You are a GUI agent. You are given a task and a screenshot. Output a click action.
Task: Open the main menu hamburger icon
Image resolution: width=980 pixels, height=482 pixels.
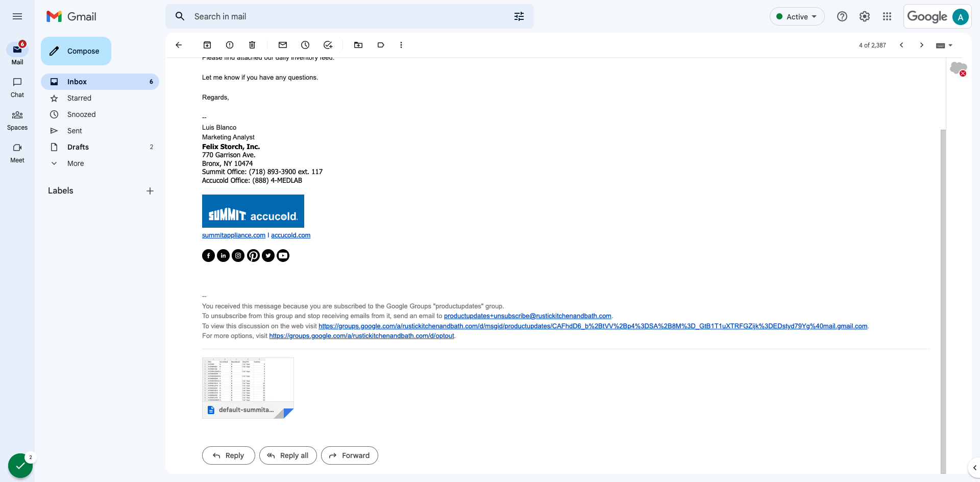point(17,16)
